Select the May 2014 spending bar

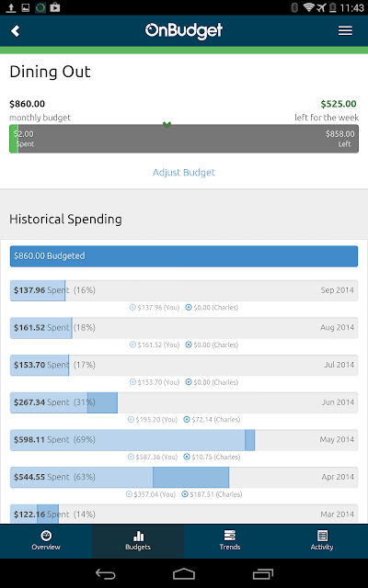(184, 440)
